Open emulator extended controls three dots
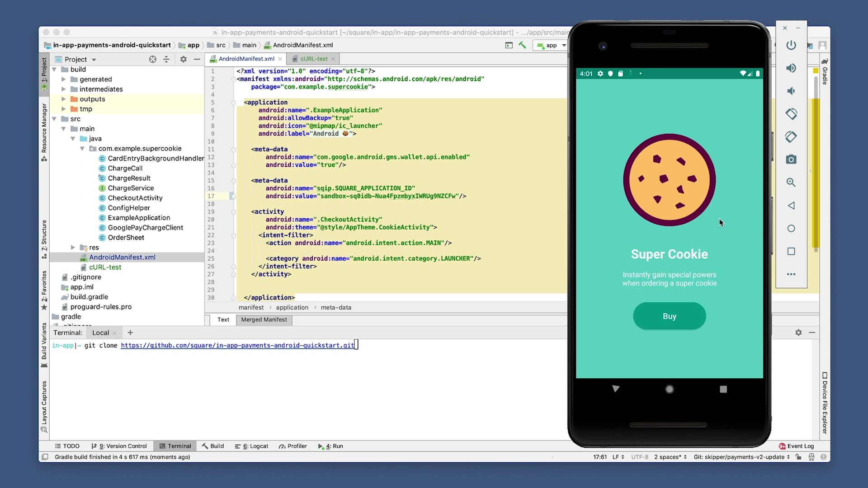 click(791, 274)
